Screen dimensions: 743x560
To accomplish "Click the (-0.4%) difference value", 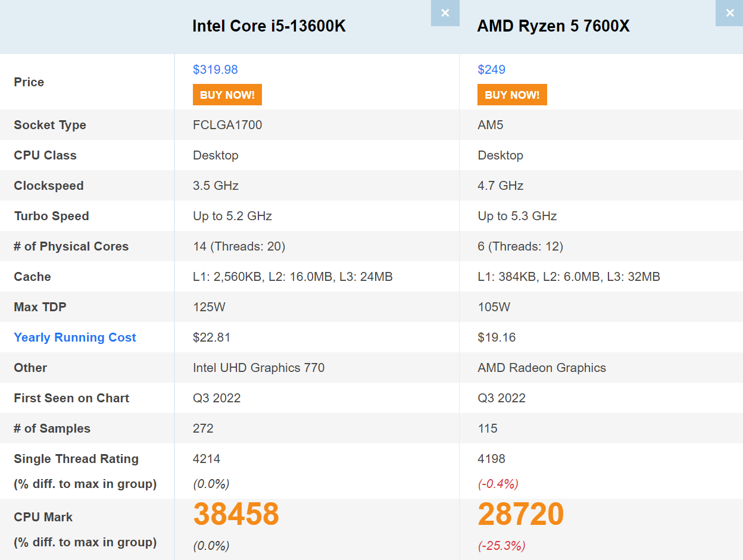I will click(498, 484).
